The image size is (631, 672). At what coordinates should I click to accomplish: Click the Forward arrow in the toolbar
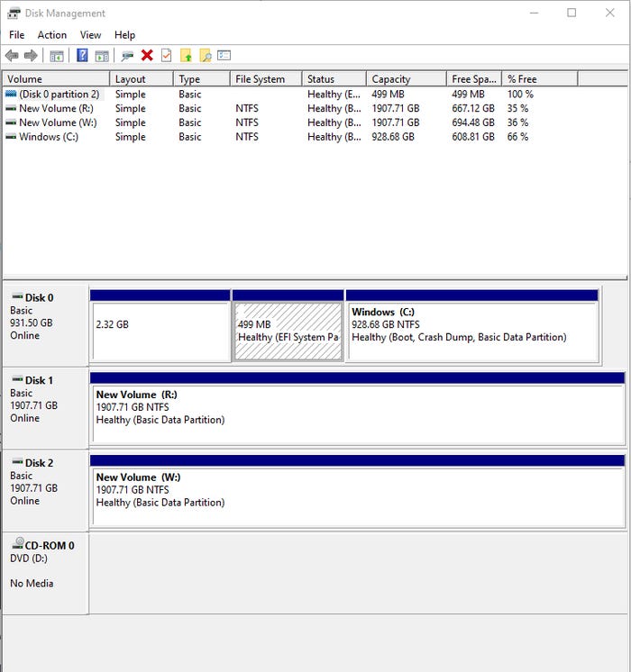tap(31, 55)
